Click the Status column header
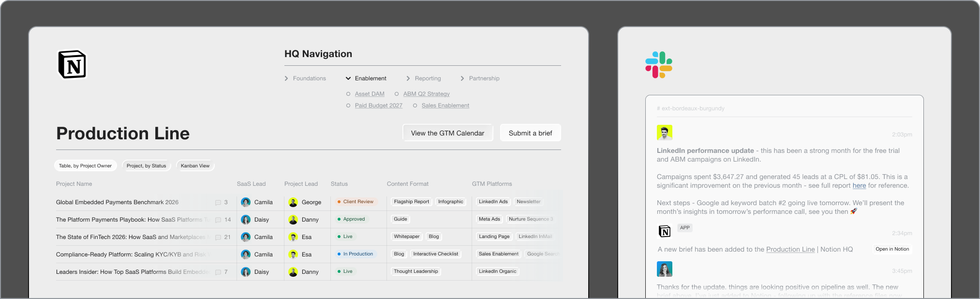 tap(339, 184)
